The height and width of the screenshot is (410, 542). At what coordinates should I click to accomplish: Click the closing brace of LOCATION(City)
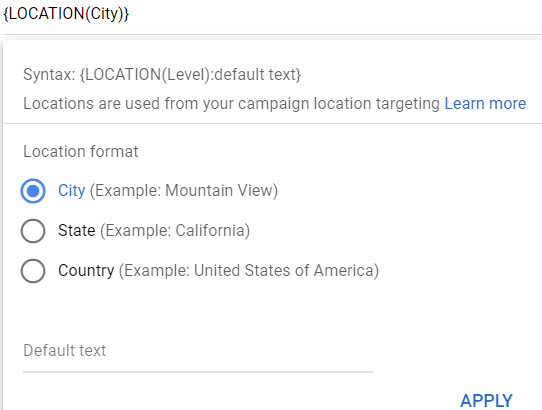(x=126, y=14)
